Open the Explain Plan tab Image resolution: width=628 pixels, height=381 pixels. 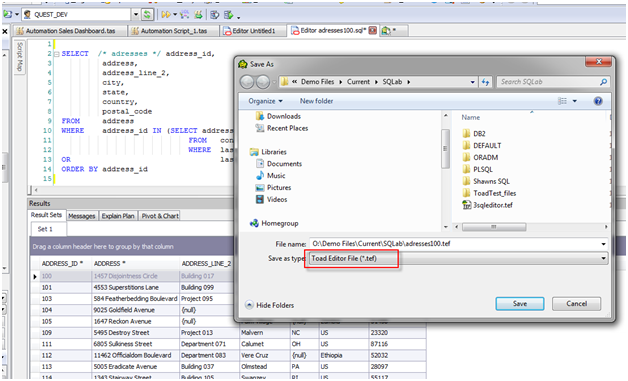(x=118, y=216)
